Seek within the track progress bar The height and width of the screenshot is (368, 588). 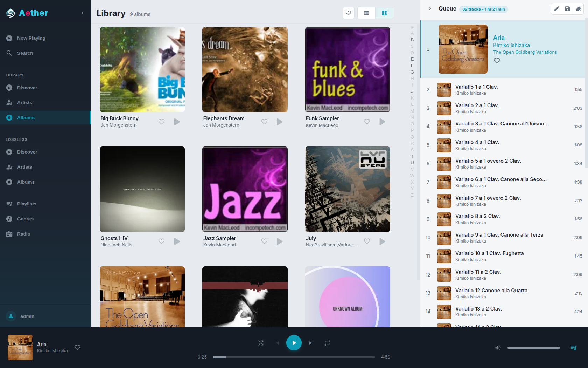(x=294, y=357)
